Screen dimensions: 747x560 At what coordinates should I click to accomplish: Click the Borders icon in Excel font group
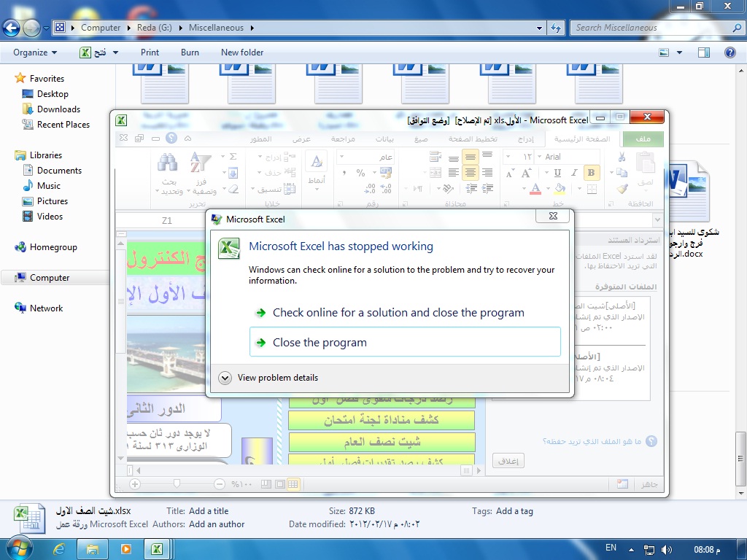tap(592, 189)
